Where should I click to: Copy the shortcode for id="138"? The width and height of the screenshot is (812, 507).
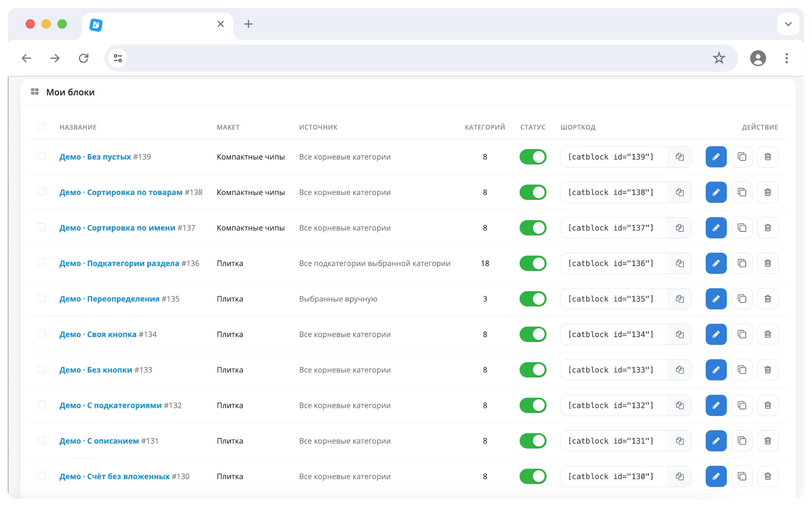(x=680, y=192)
